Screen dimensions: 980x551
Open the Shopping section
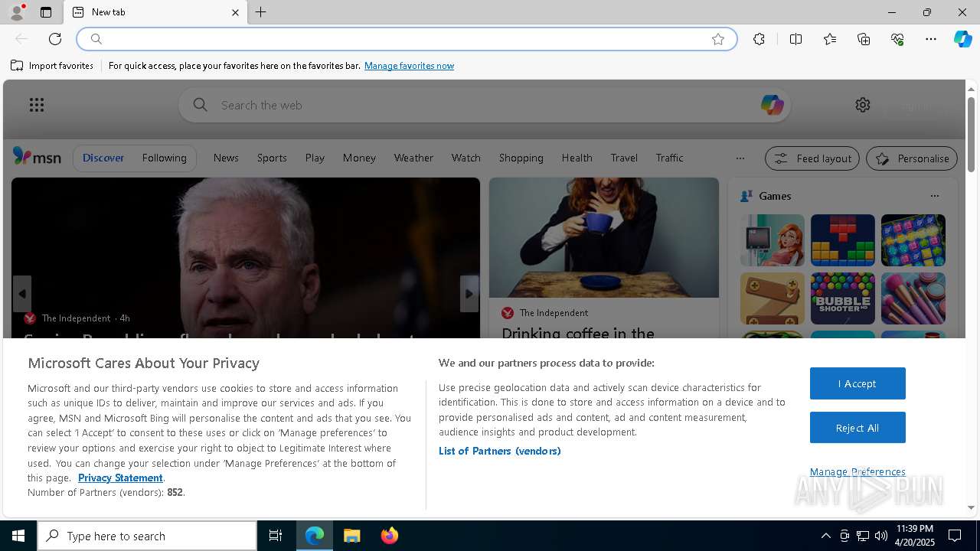[x=521, y=158]
